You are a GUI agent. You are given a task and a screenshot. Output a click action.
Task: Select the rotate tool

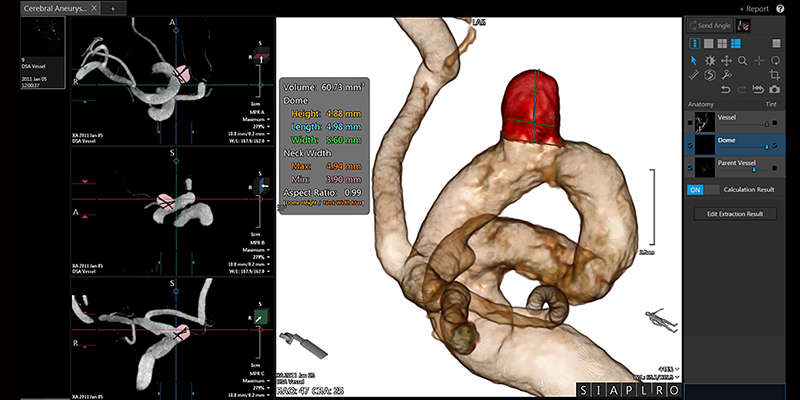775,60
